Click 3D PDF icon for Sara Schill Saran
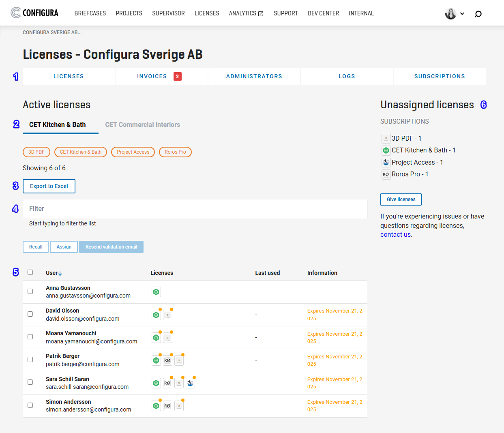Screen dimensions: 504x433 click(179, 383)
